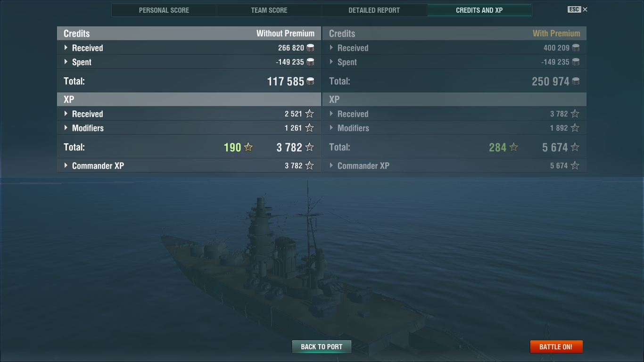Viewport: 644px width, 362px height.
Task: Switch to the Personal Score tab
Action: 164,10
